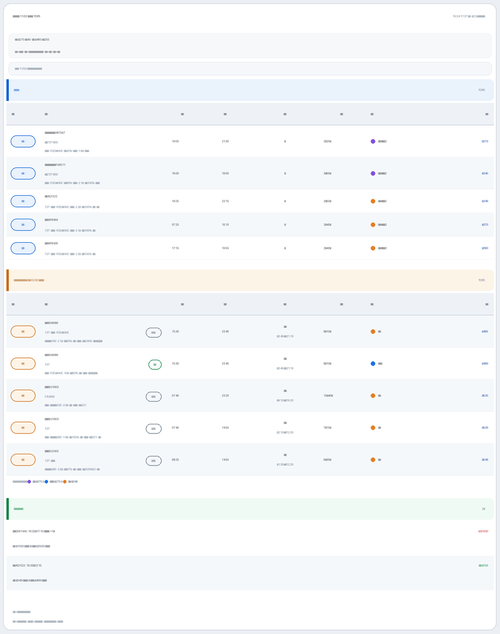Click the purple status dot in the first blue-section row

(373, 142)
